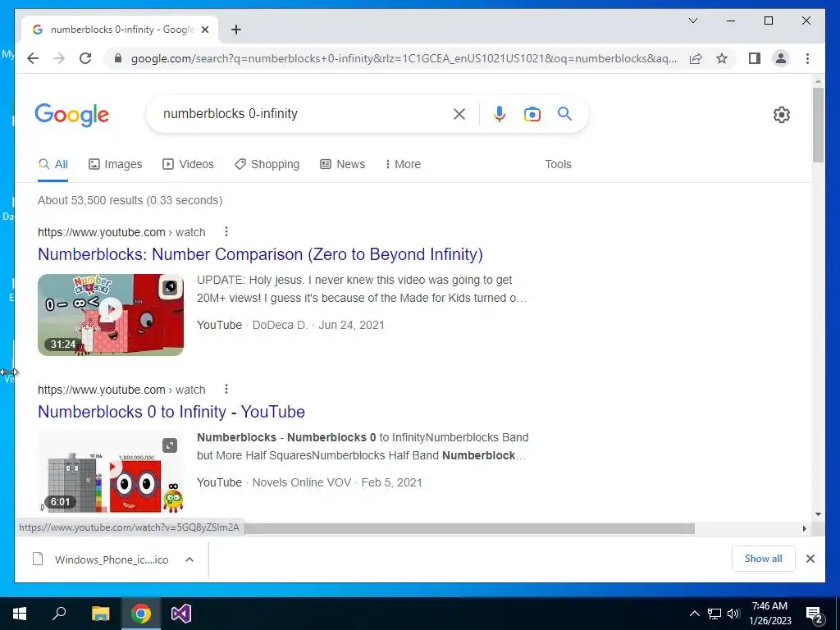Switch to the Videos tab
Image resolution: width=840 pixels, height=630 pixels.
coord(188,164)
